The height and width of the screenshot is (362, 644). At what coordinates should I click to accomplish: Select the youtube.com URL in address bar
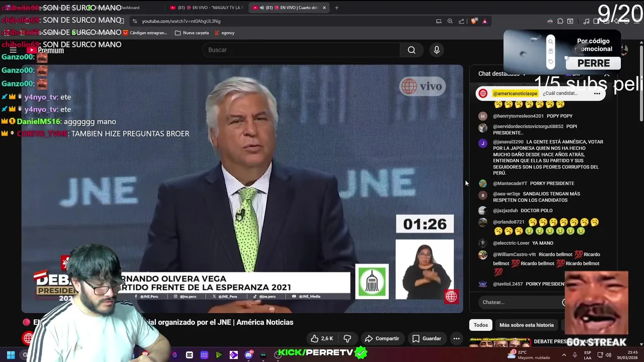[x=181, y=21]
